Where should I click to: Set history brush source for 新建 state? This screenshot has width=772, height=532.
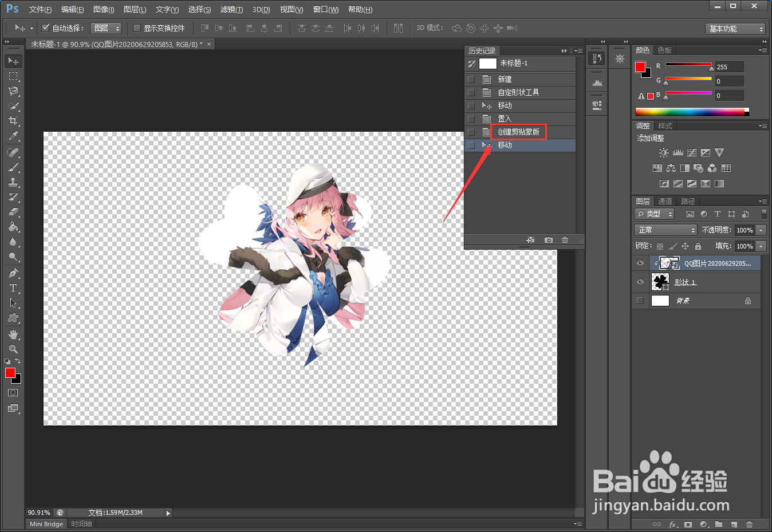pos(471,79)
